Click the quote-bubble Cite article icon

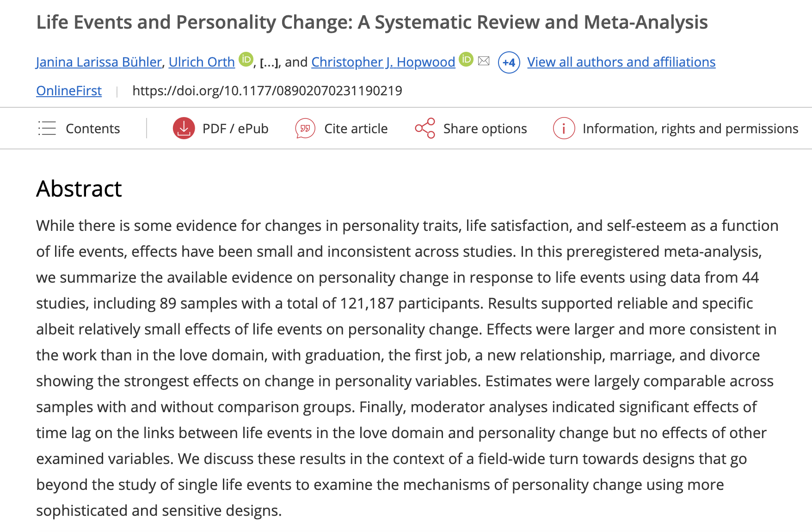pos(305,129)
